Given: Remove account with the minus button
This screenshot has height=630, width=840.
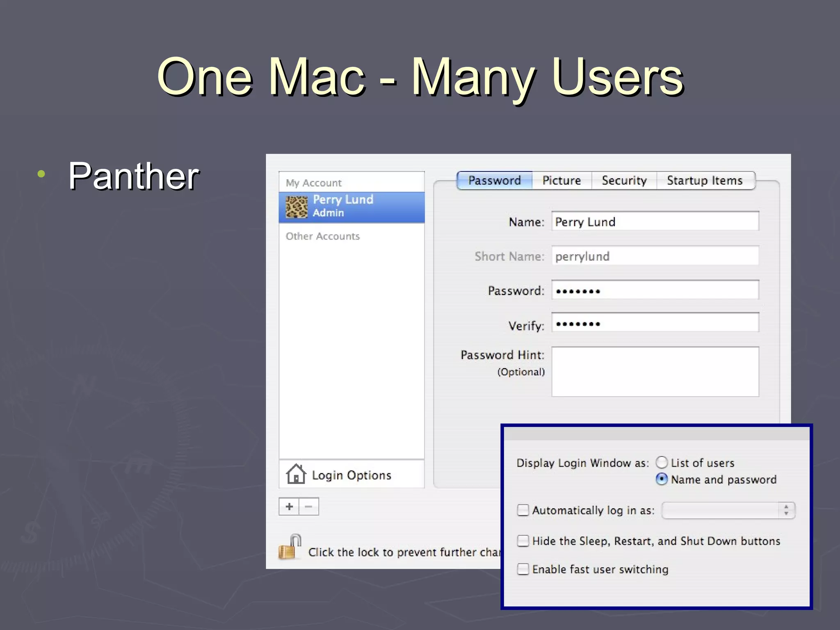Looking at the screenshot, I should pyautogui.click(x=309, y=507).
